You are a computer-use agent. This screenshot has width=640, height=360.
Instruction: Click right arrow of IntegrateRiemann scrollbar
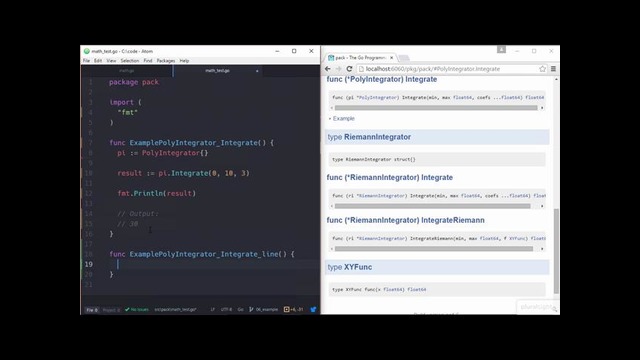(x=542, y=249)
